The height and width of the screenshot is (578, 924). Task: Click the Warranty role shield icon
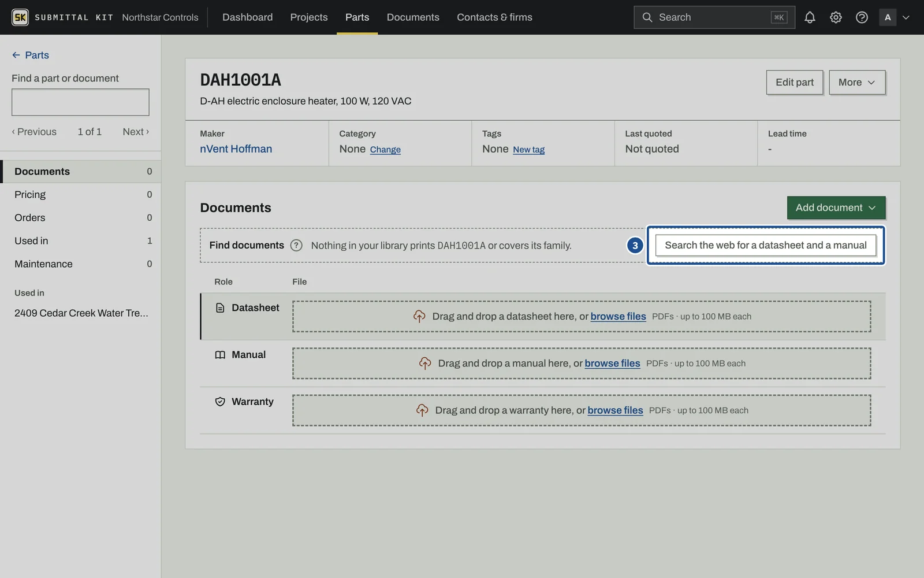pos(220,402)
